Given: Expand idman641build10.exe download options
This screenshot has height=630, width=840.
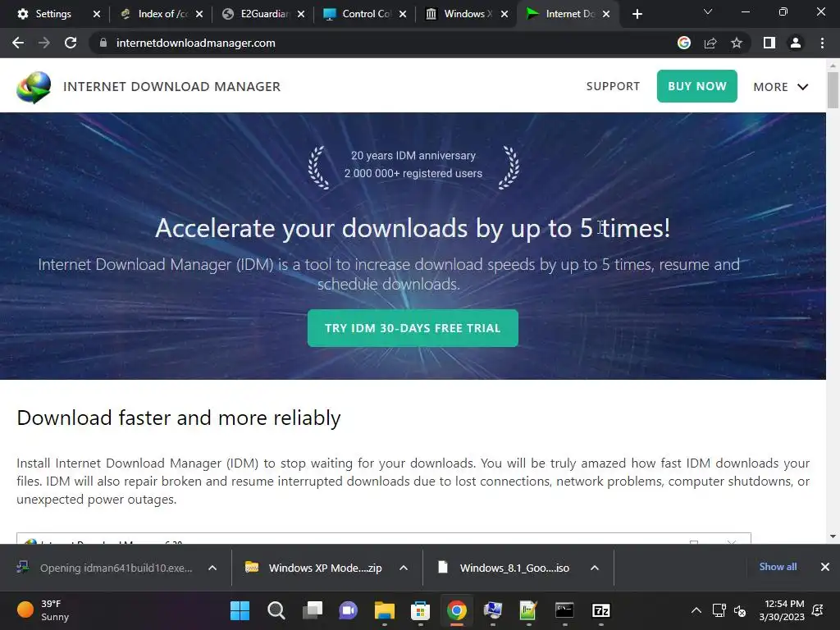Looking at the screenshot, I should coord(212,568).
